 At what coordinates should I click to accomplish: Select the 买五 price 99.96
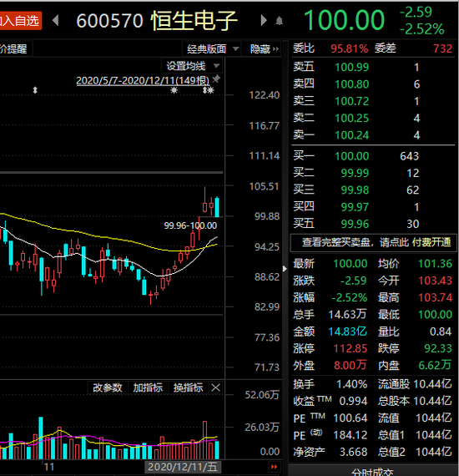(x=355, y=224)
